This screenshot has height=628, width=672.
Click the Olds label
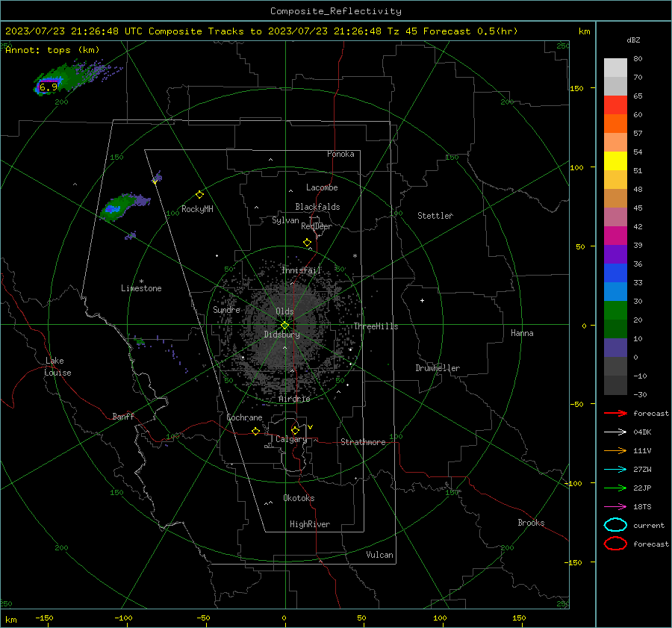pyautogui.click(x=284, y=311)
